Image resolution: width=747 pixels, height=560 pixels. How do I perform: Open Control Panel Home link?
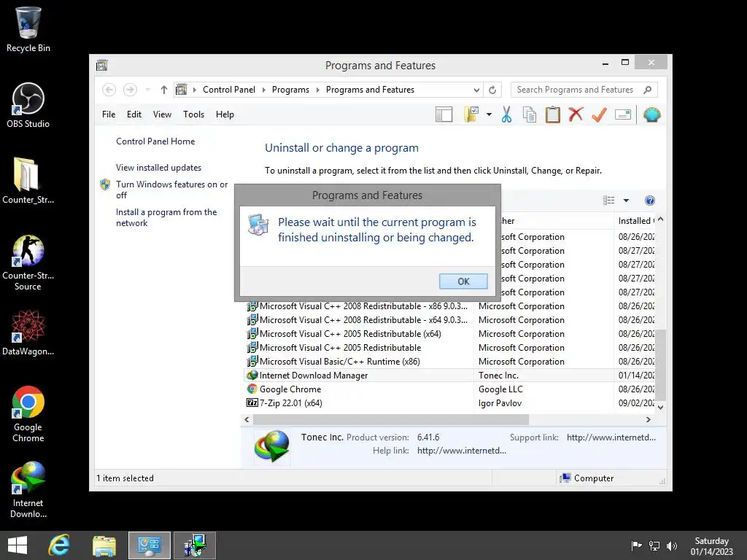point(155,141)
